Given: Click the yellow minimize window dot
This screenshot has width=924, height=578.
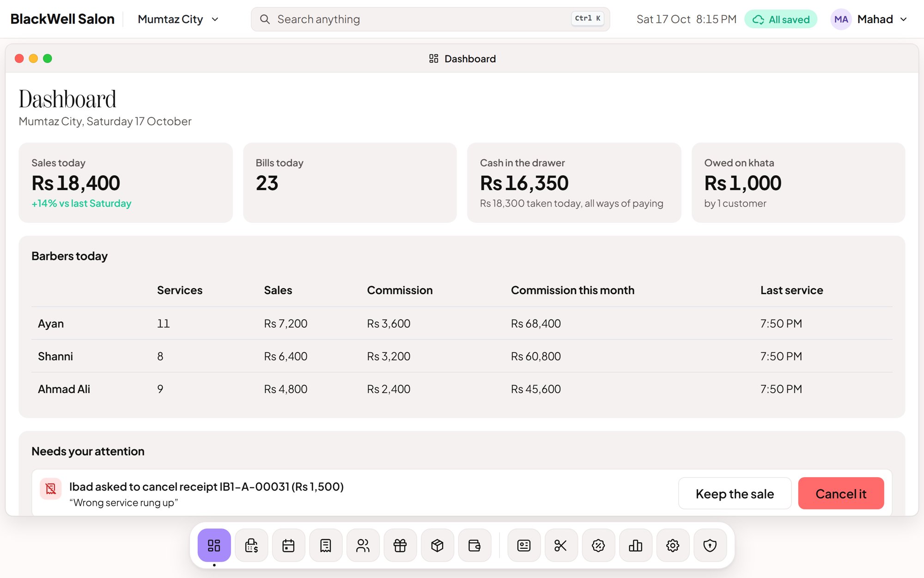Looking at the screenshot, I should coord(33,58).
